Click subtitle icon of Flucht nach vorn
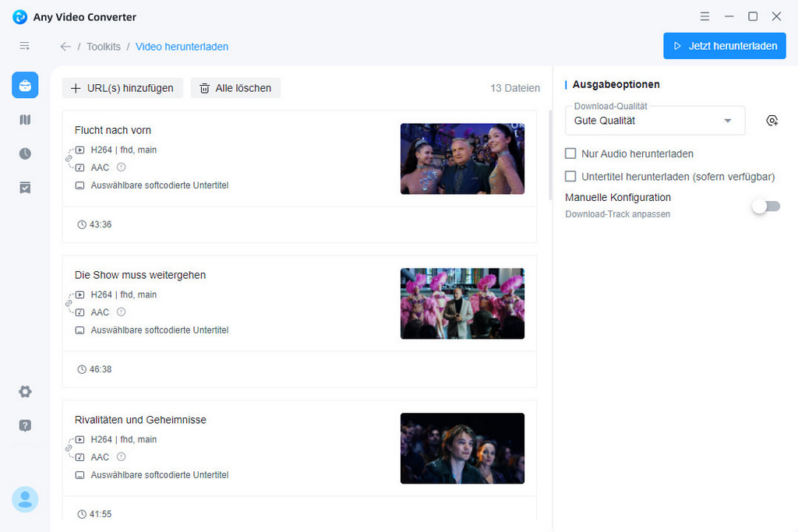The height and width of the screenshot is (532, 798). tap(80, 185)
